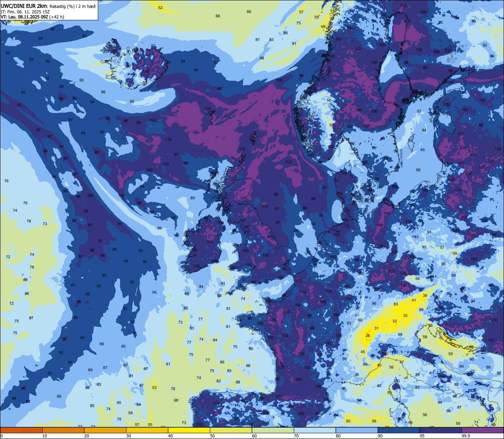Click the 0-10 dark orange legend segment
504x439 pixels.
click(x=21, y=430)
